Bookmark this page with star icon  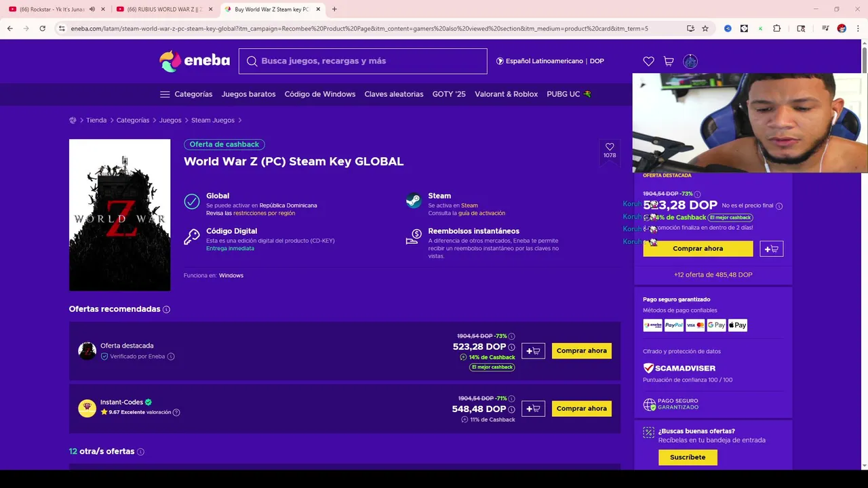(x=705, y=28)
